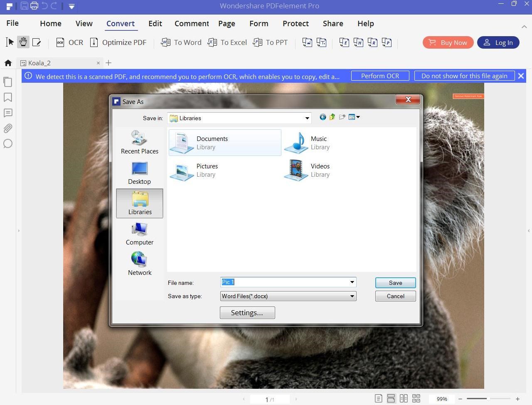
Task: Create a new folder in Save As
Action: pyautogui.click(x=342, y=117)
